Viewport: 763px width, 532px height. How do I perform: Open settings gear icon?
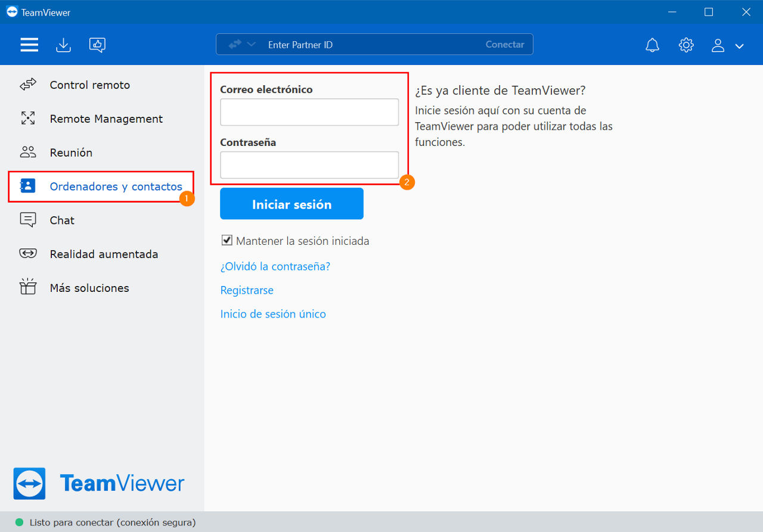pyautogui.click(x=686, y=45)
